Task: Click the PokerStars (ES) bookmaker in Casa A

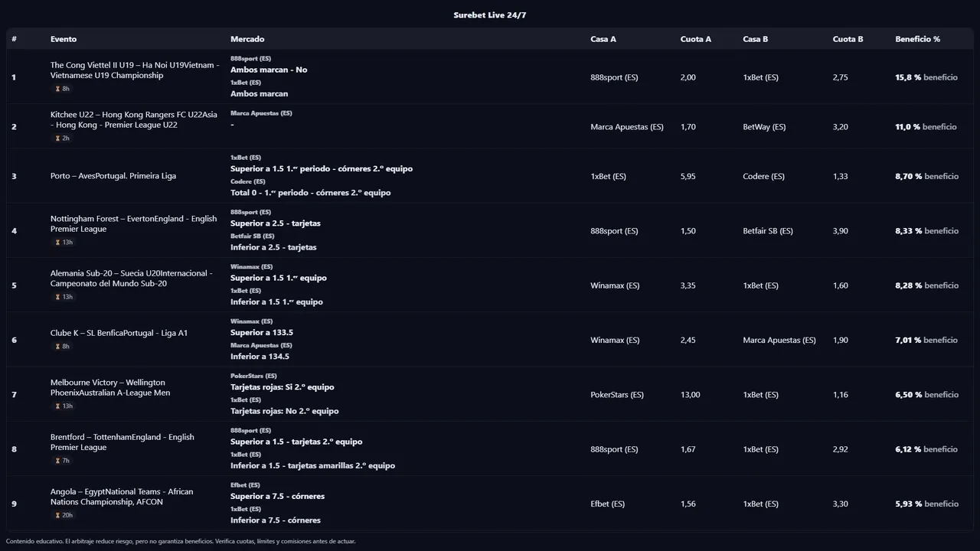Action: point(616,395)
